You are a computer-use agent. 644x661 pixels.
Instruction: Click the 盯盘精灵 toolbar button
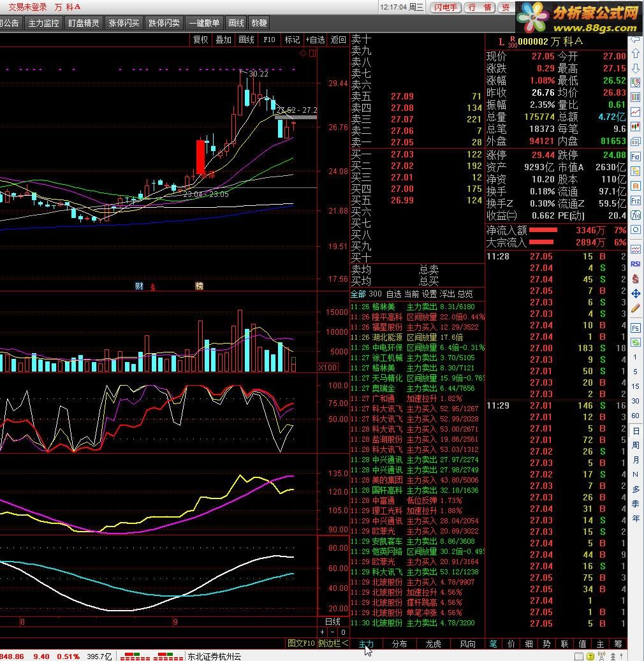84,23
